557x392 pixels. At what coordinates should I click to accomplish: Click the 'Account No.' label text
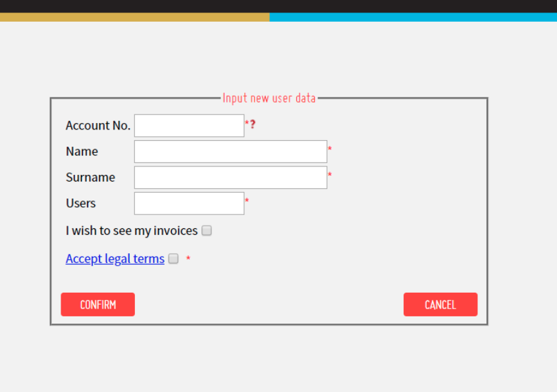point(98,125)
